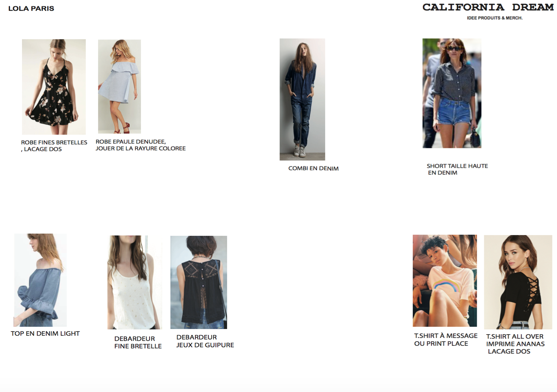Select the T.SHIRT À MESSAGE caption
Screen dimensions: 557x392
[446, 339]
